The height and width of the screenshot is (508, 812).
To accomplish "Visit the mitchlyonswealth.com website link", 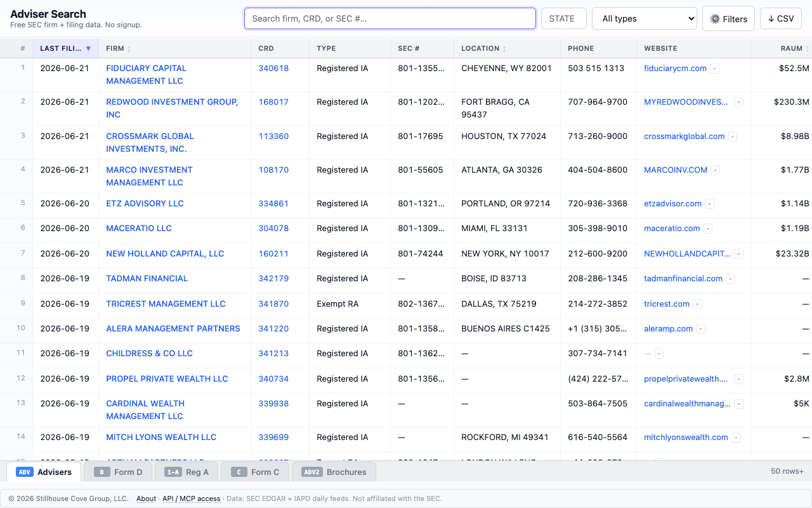I will 686,437.
